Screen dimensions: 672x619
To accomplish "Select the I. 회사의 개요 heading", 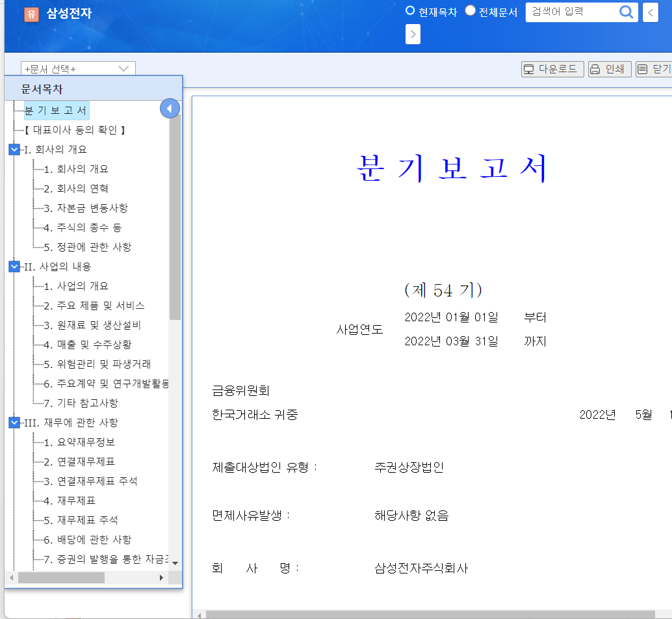I will 56,150.
